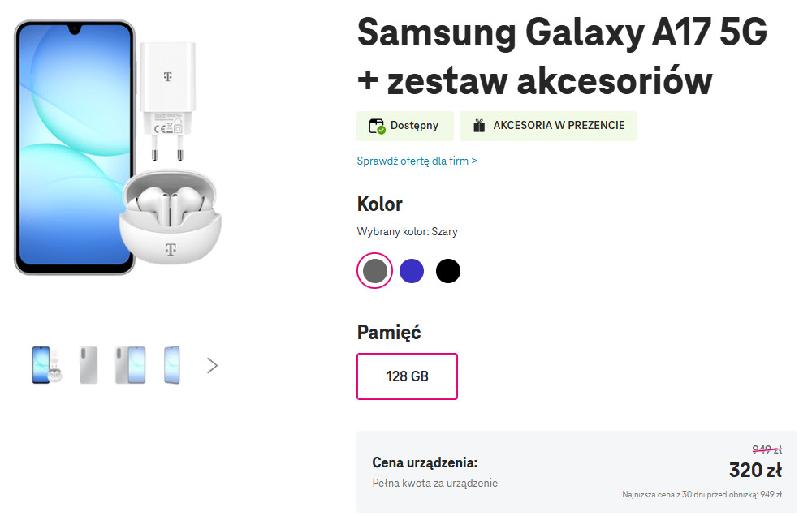This screenshot has height=516, width=812.
Task: Click the availability icon beside Dostępny
Action: pos(377,126)
